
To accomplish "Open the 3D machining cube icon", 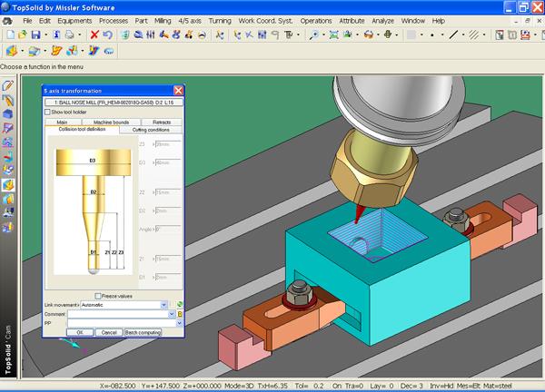I will [12, 51].
